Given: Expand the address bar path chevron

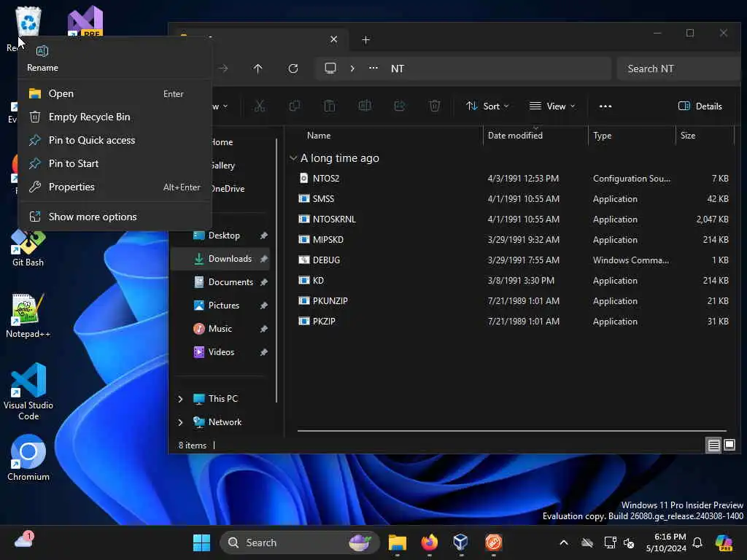Looking at the screenshot, I should click(352, 69).
